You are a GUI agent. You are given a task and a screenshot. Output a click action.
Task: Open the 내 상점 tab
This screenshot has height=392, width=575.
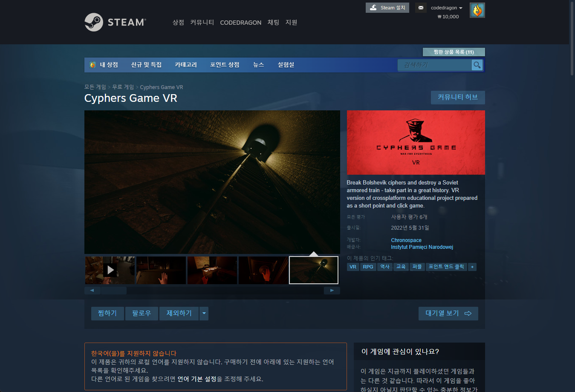click(104, 65)
